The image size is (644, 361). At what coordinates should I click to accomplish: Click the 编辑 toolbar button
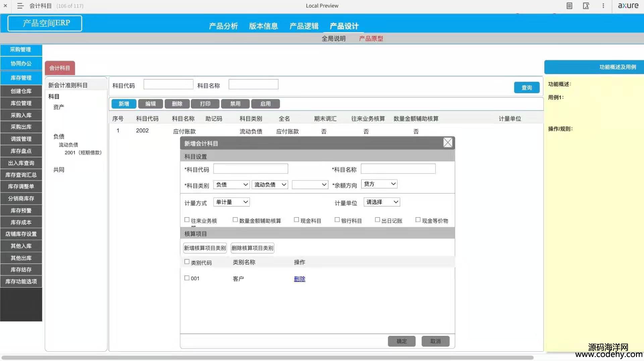(150, 104)
